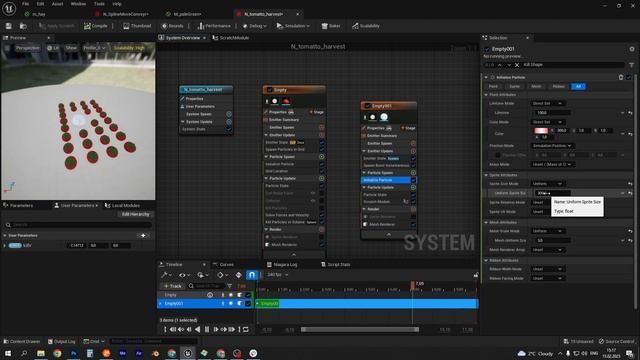Open the File menu
The width and height of the screenshot is (640, 360).
click(x=25, y=4)
